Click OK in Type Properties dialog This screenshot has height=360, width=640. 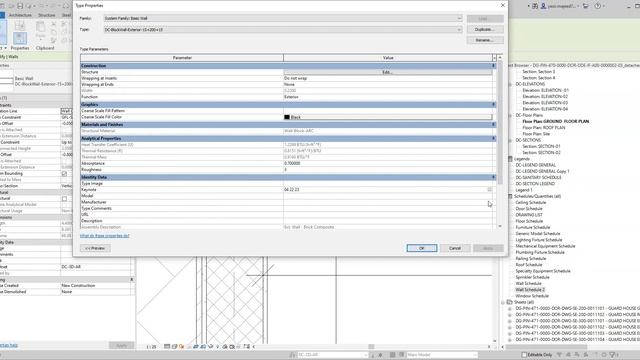click(x=422, y=248)
